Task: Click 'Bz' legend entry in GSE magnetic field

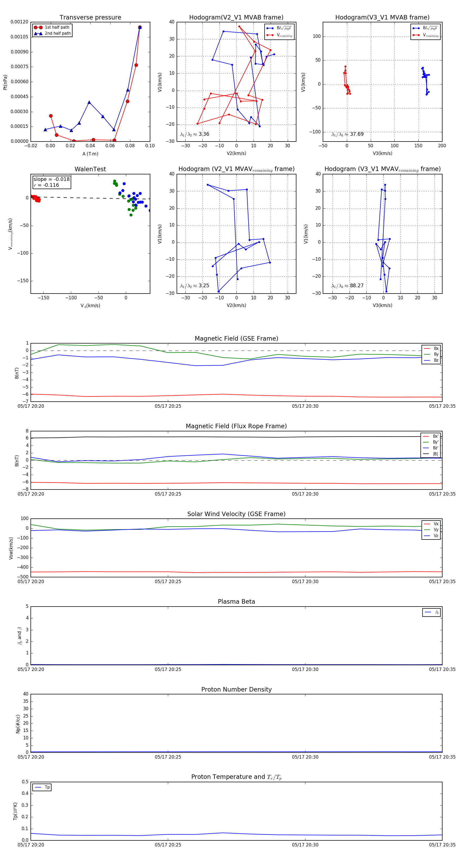Action: (431, 360)
